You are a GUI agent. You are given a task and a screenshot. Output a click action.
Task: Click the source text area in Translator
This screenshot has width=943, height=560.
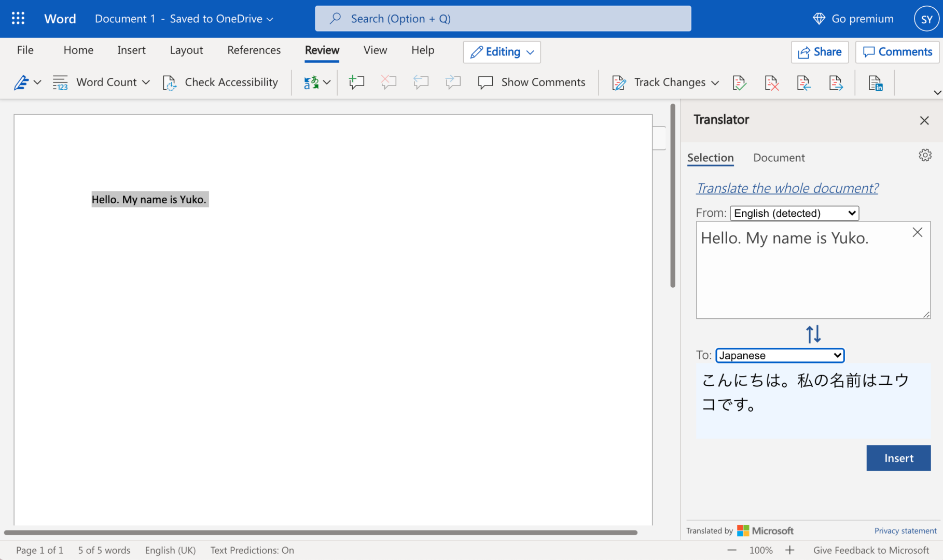tap(813, 270)
